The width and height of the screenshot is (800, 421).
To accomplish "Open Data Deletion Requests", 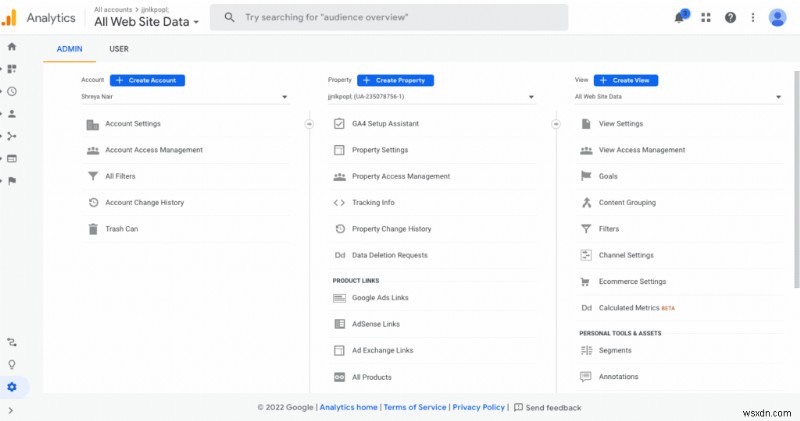I will pyautogui.click(x=390, y=255).
